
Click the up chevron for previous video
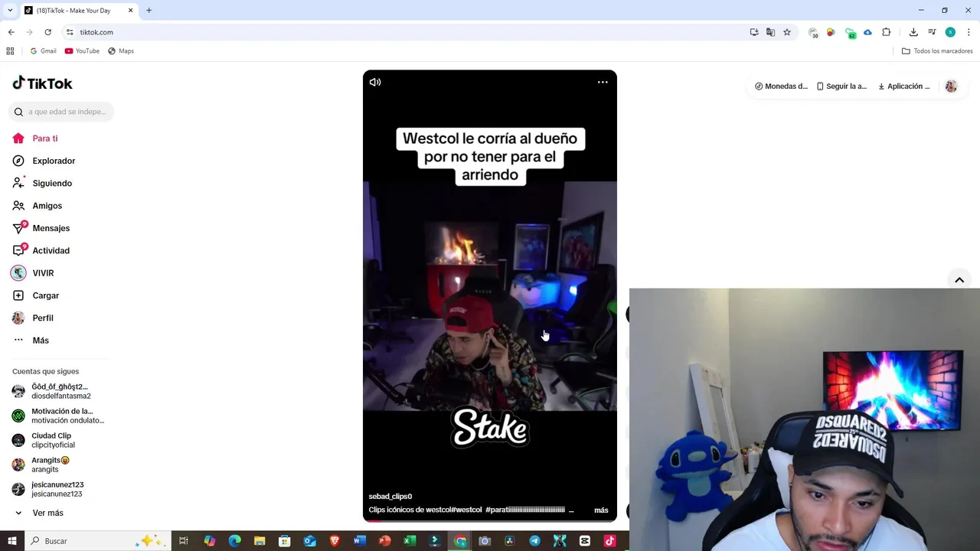click(959, 280)
